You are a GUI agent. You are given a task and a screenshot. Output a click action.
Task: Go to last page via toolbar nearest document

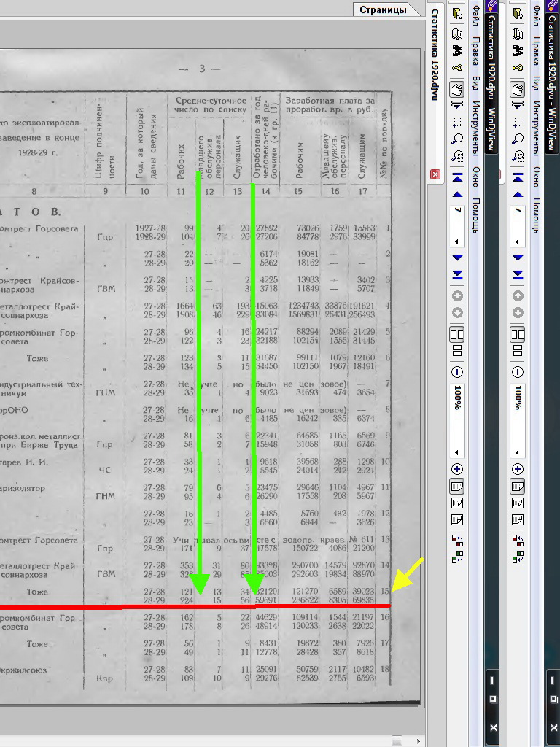click(457, 274)
